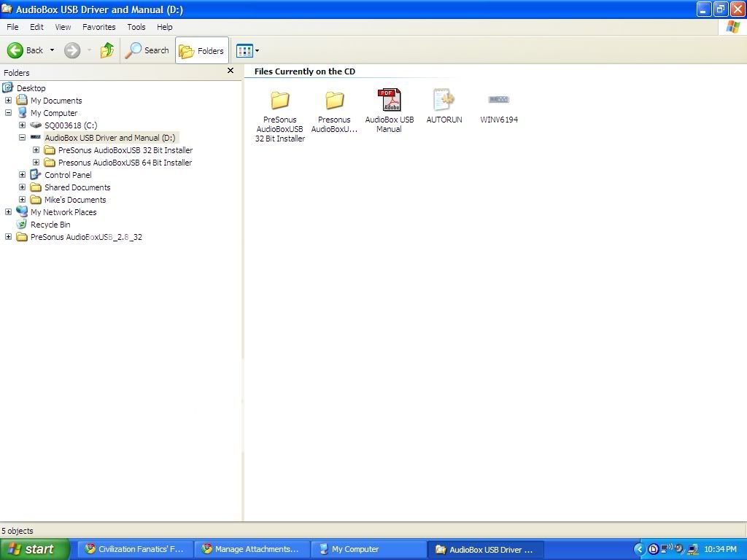The image size is (747, 560).
Task: Toggle the Folders pane button
Action: click(x=202, y=50)
